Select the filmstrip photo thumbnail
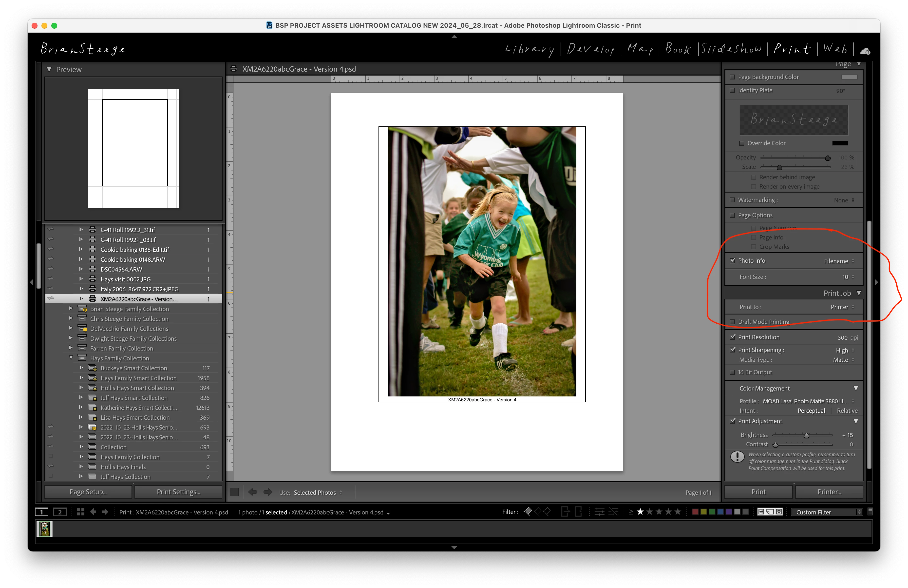 [x=45, y=529]
